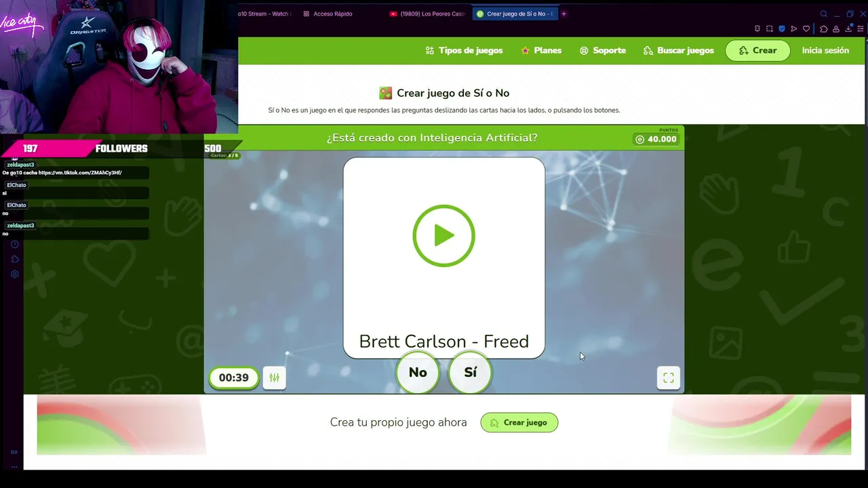Screen dimensions: 868x488
Task: Click the GX button in sidebar
Action: coord(14,452)
